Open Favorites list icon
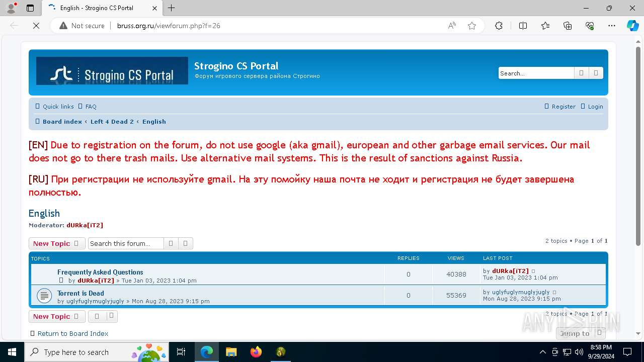Image resolution: width=644 pixels, height=362 pixels. pyautogui.click(x=545, y=26)
